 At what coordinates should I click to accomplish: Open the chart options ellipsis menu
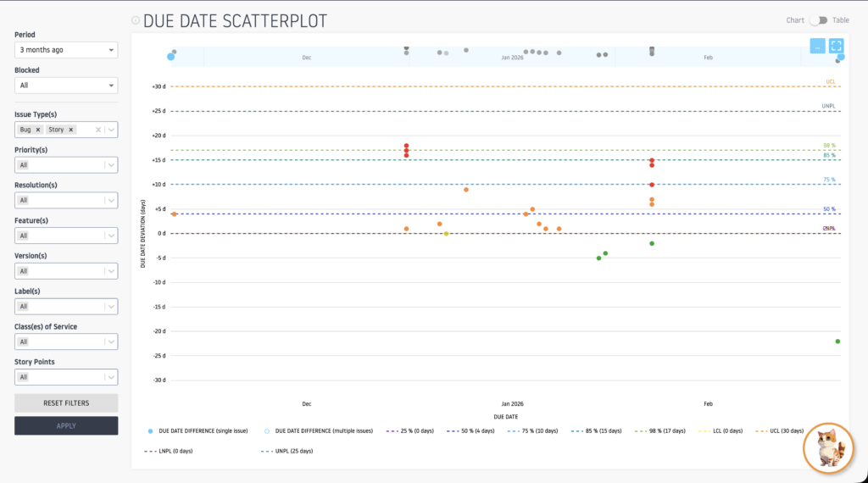coord(817,47)
